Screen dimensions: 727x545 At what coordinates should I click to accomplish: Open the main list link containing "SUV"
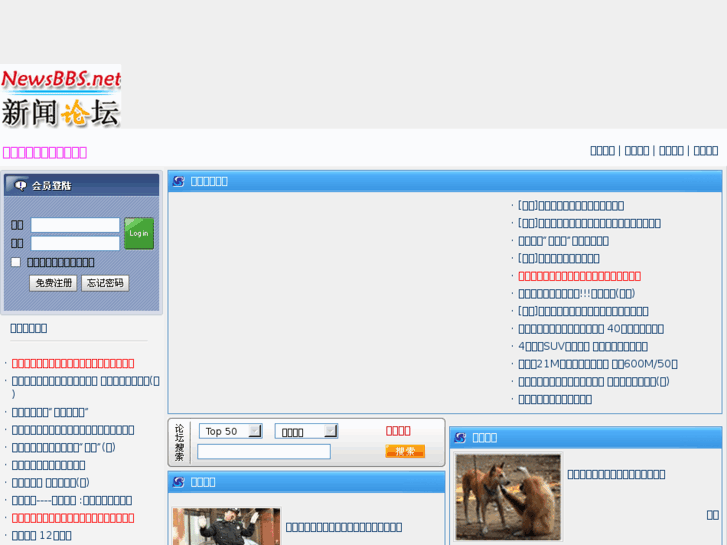coord(583,346)
